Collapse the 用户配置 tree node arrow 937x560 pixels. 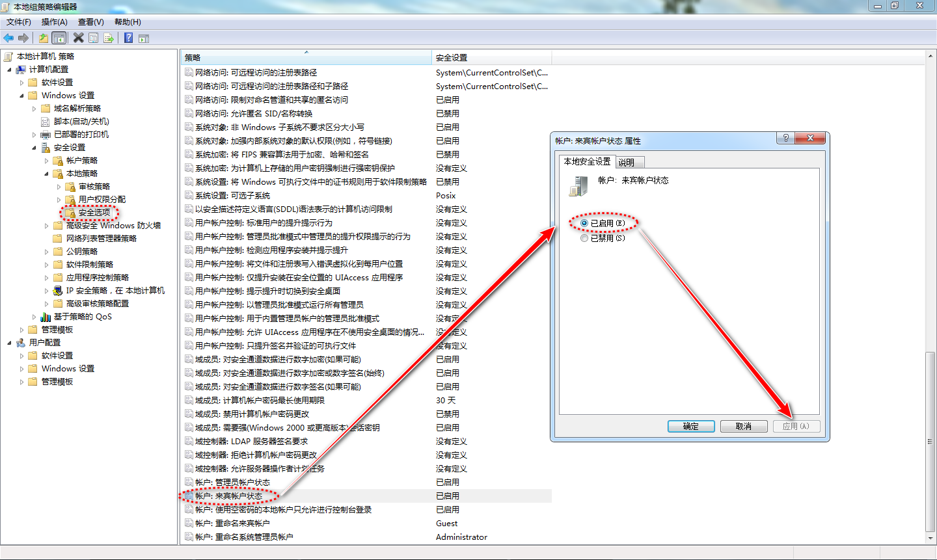(x=9, y=343)
